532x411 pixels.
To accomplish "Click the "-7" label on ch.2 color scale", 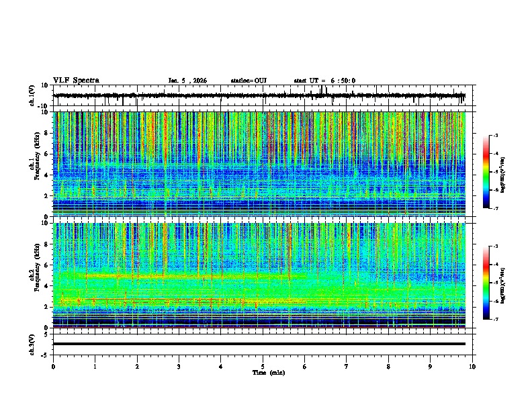I will 495,319.
